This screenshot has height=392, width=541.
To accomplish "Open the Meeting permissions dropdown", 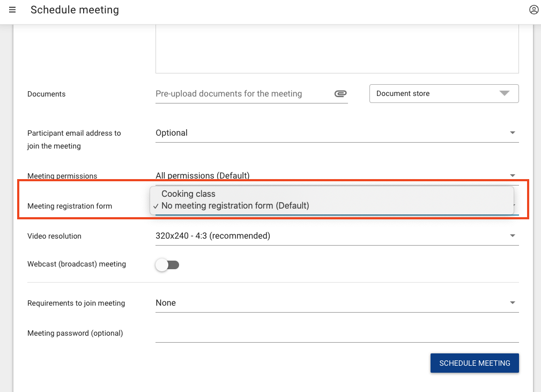I will [337, 176].
